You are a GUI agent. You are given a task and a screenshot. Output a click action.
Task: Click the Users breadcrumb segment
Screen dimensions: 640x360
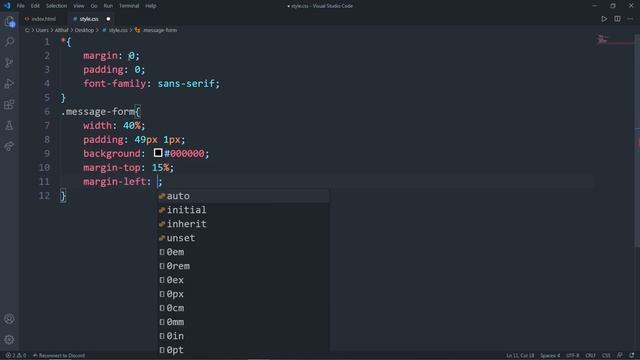click(42, 30)
